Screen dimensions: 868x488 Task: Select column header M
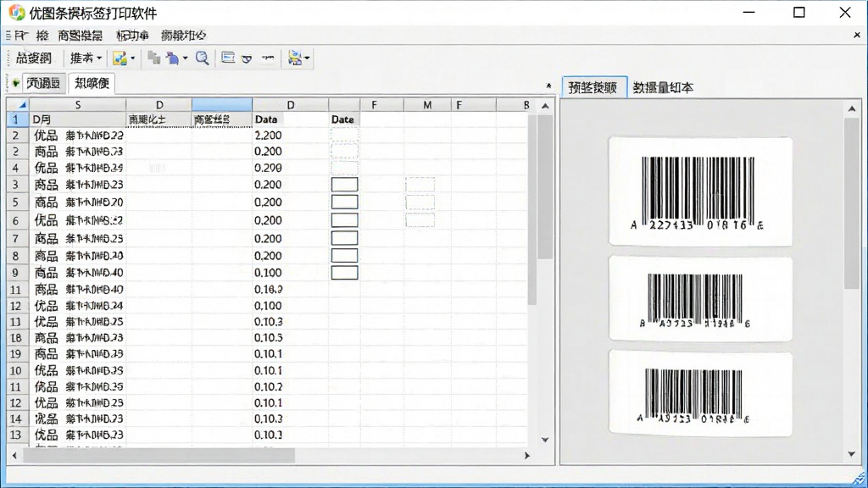427,104
